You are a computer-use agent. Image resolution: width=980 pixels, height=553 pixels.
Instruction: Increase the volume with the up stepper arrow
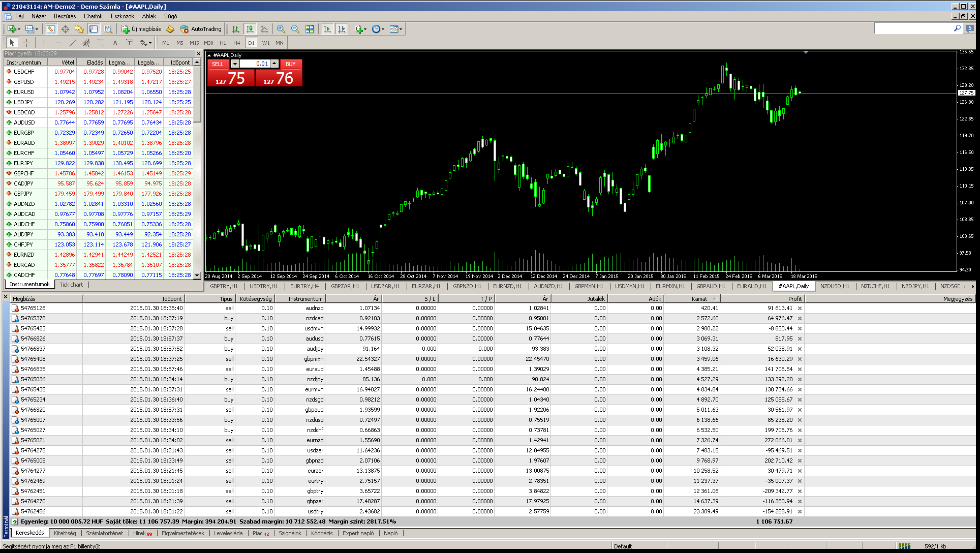pyautogui.click(x=274, y=64)
